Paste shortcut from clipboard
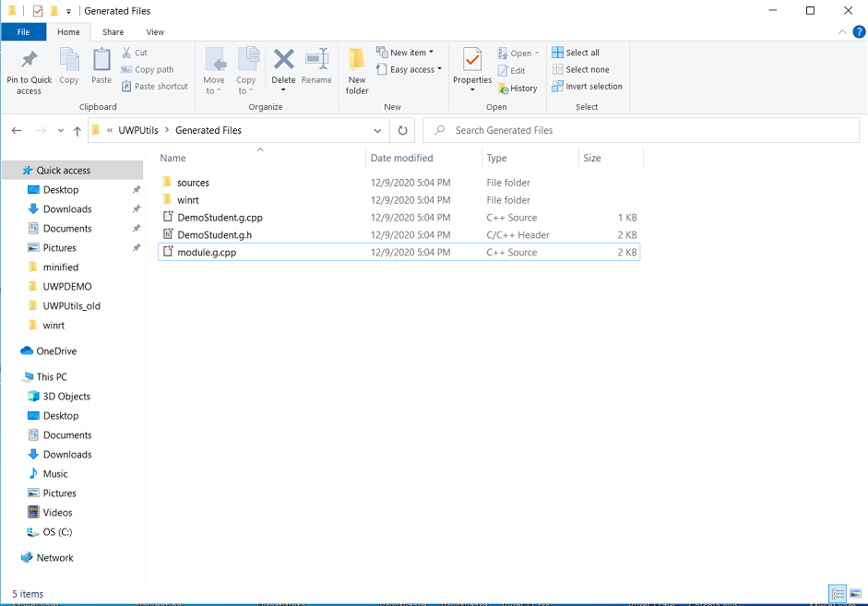The image size is (868, 606). coord(154,87)
